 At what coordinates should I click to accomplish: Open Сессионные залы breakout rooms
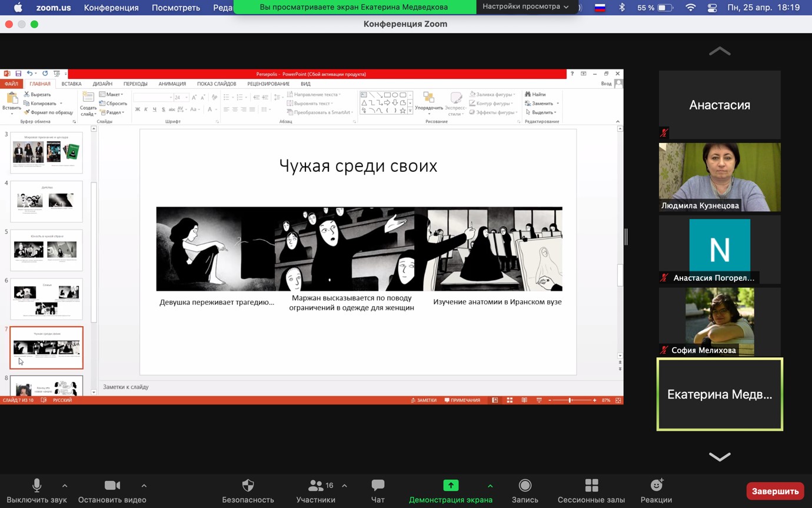(591, 486)
